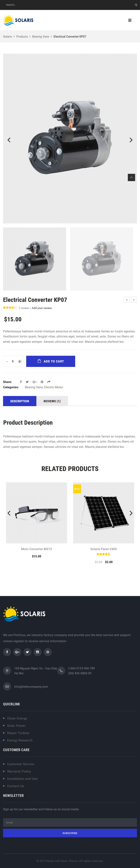
Task: Open Bearing Vane breadcrumb link
Action: [41, 36]
